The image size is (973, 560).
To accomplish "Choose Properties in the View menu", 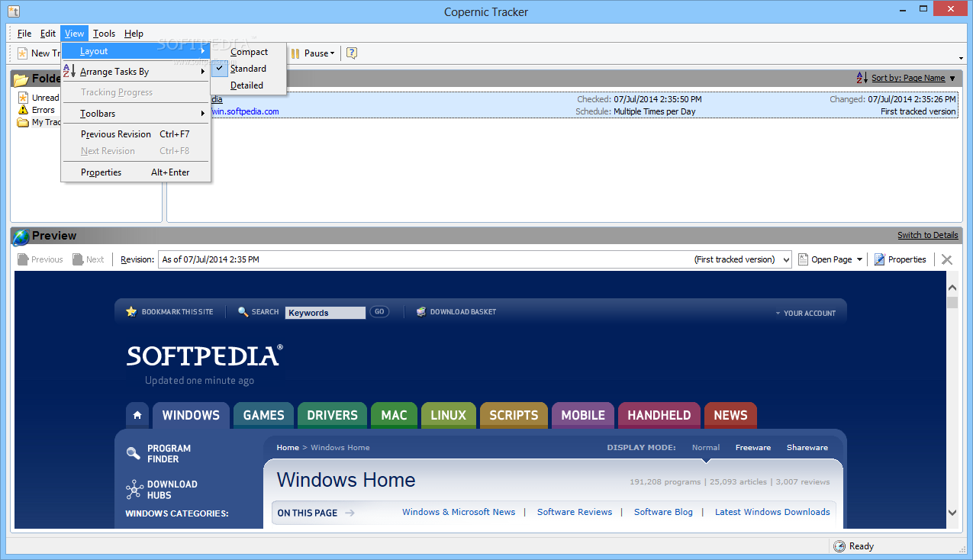I will pyautogui.click(x=136, y=172).
